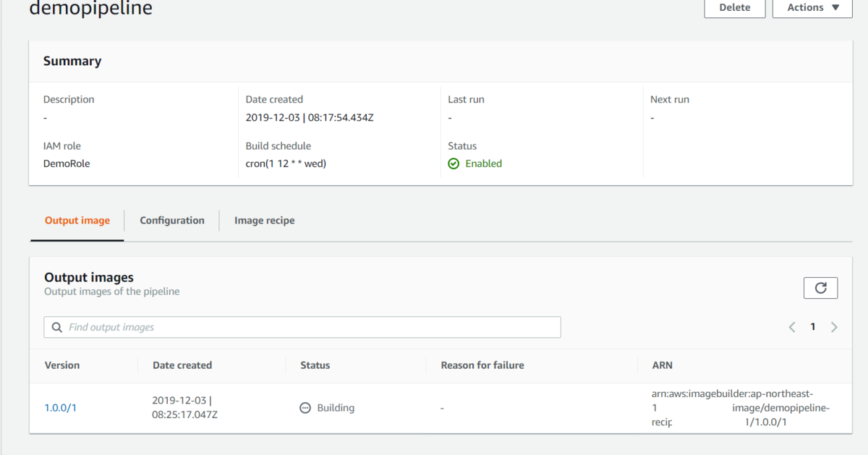Click the ARN column header
The image size is (868, 455).
tap(663, 365)
